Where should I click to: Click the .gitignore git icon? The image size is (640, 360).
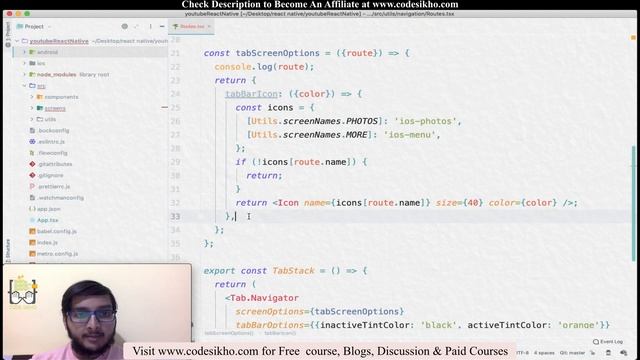point(32,175)
